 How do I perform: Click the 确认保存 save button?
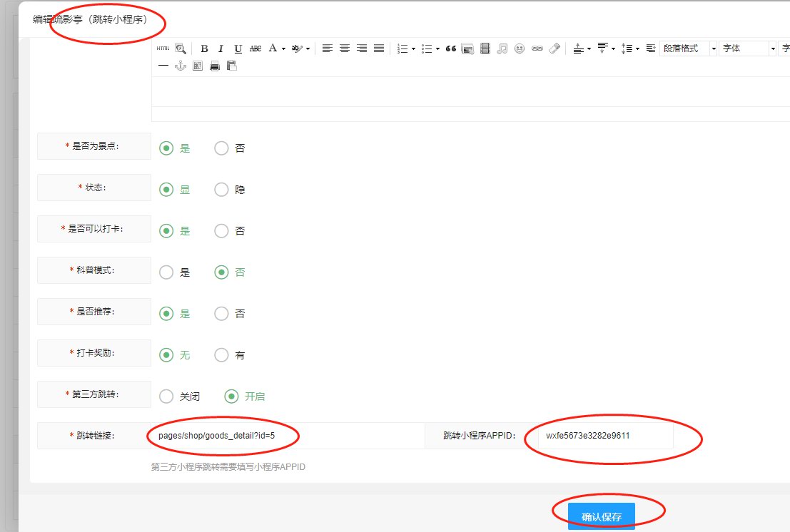tap(601, 516)
